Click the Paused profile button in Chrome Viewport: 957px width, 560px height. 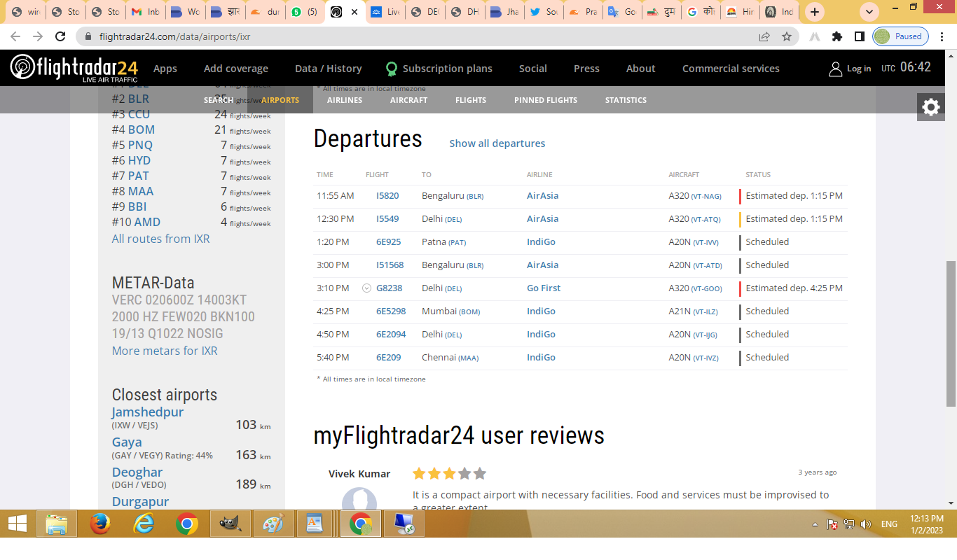[x=900, y=36]
